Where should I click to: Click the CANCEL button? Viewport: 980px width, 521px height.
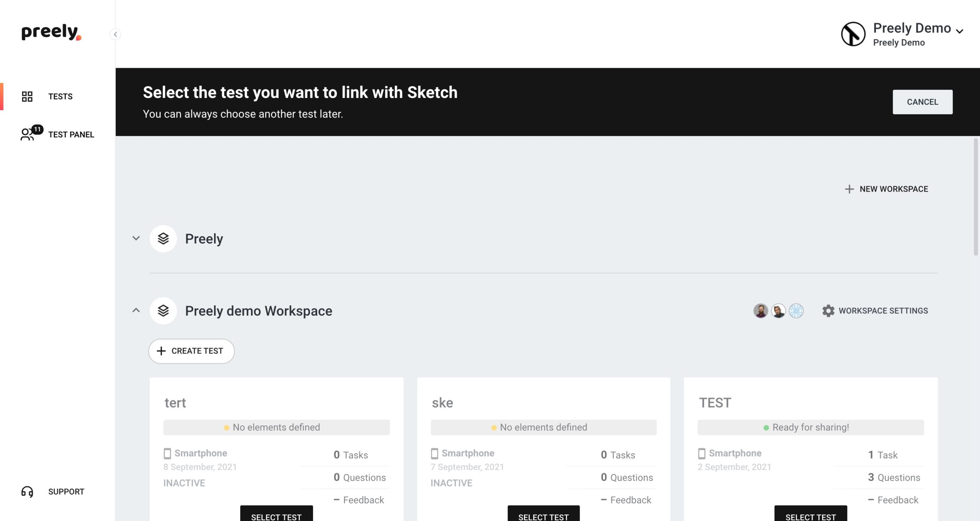pos(923,102)
